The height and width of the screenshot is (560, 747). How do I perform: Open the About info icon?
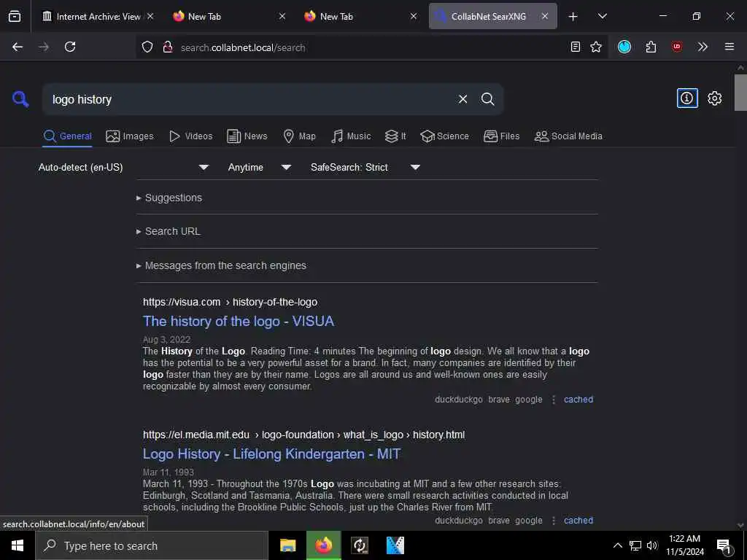pyautogui.click(x=687, y=98)
